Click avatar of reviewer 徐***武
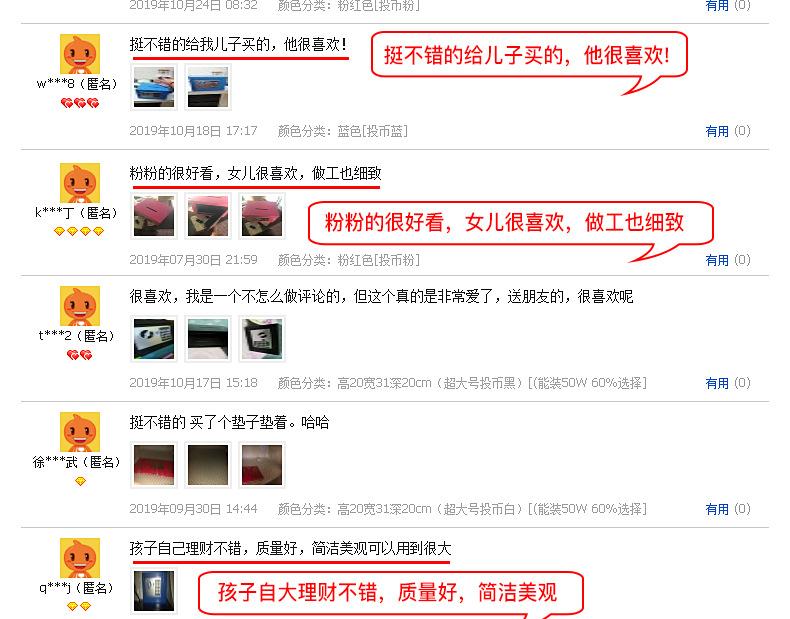 [80, 432]
